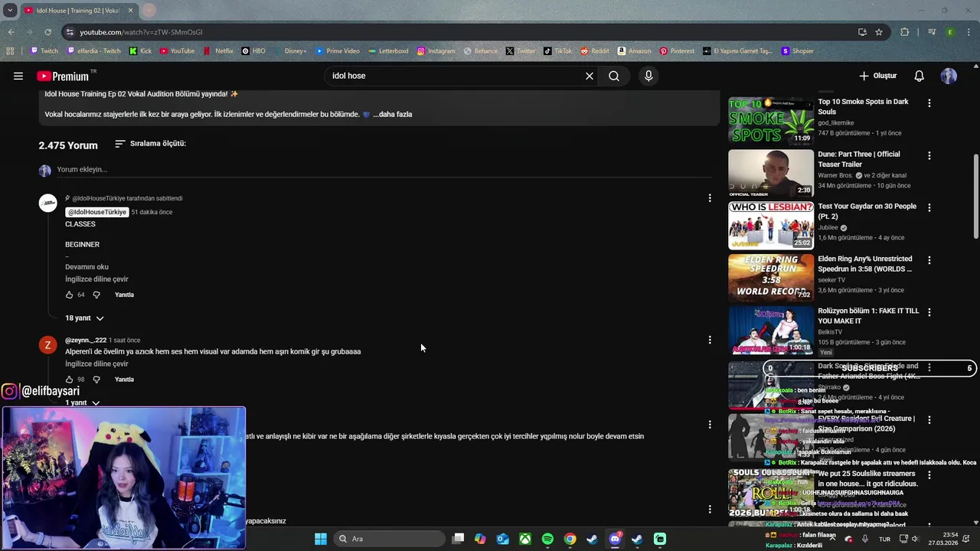Expand the 1 yanıt replies
980x551 pixels.
coord(83,403)
